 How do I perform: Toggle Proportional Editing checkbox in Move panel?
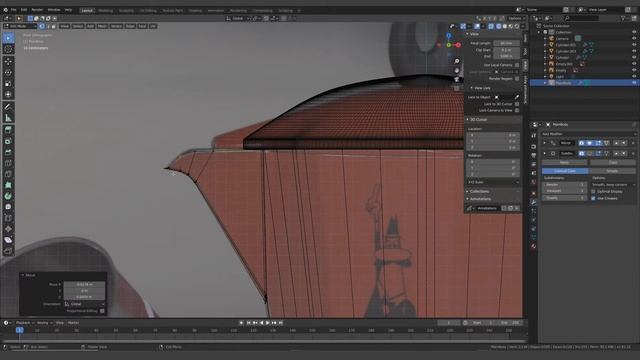[102, 311]
